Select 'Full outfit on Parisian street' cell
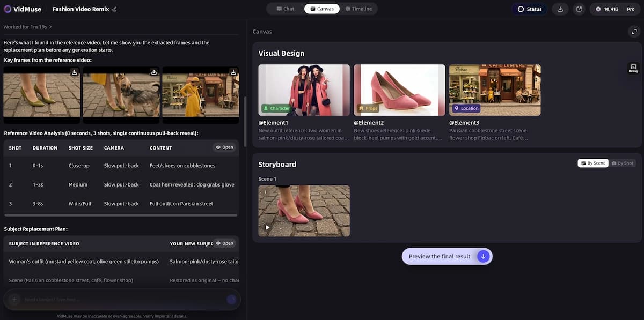This screenshot has width=644, height=320. coord(181,204)
